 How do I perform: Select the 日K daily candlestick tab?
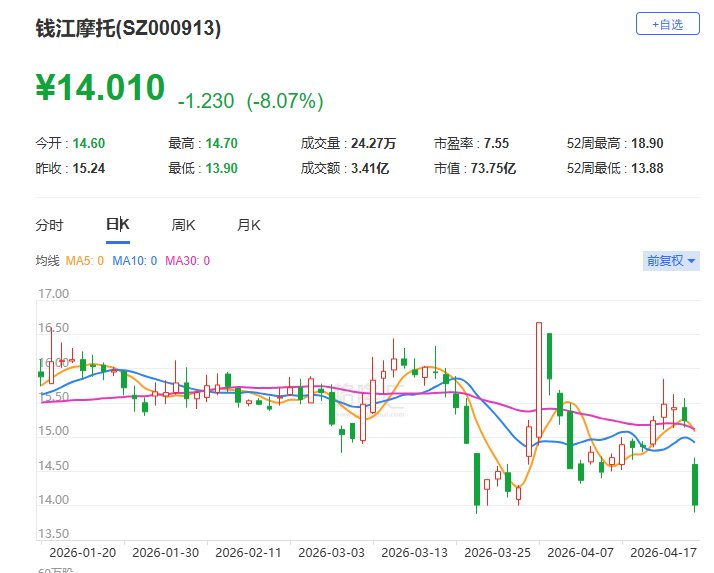coord(117,224)
